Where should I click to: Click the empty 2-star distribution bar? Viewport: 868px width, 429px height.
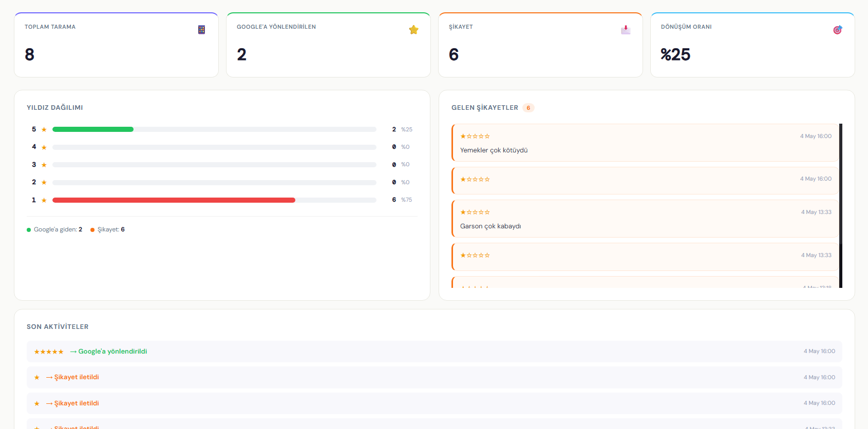click(214, 183)
